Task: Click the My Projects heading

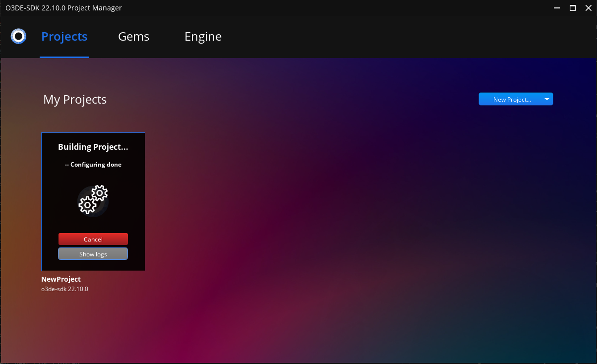Action: pos(75,100)
